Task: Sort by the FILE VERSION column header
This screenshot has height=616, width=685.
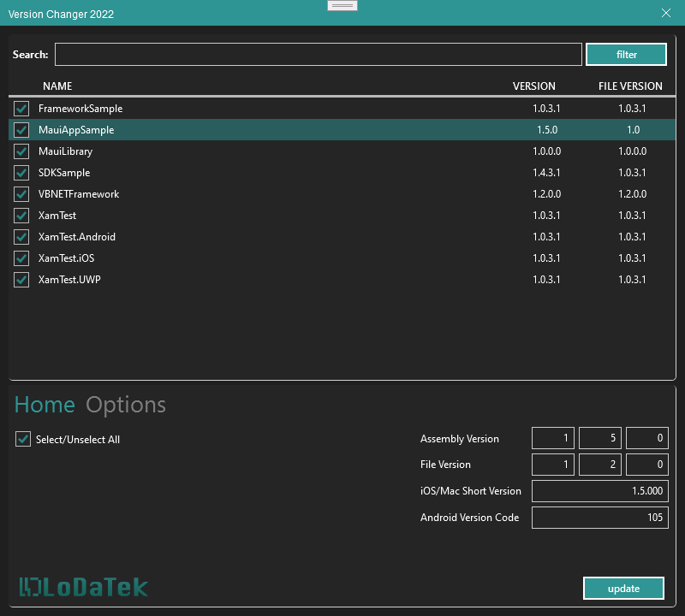Action: pos(630,86)
